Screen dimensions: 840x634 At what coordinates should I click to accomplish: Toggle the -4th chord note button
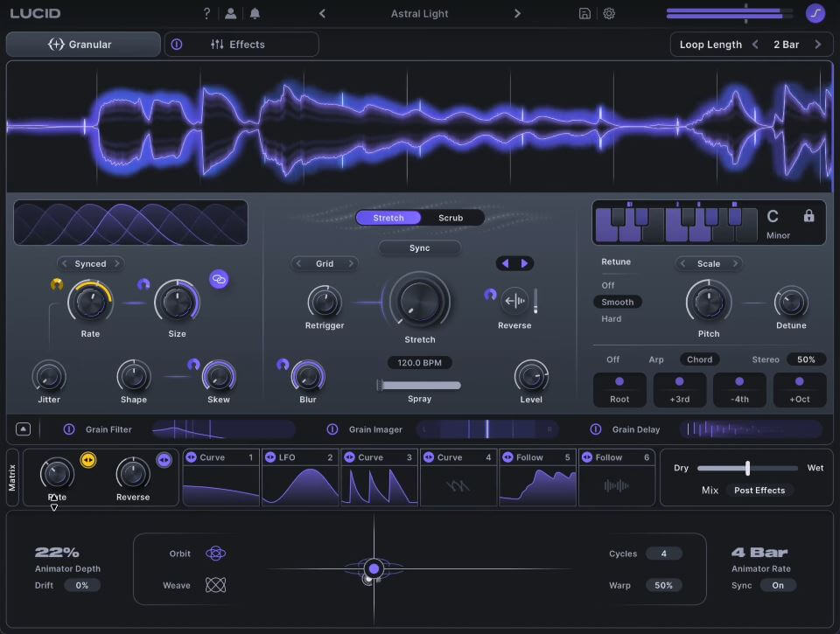(x=739, y=390)
